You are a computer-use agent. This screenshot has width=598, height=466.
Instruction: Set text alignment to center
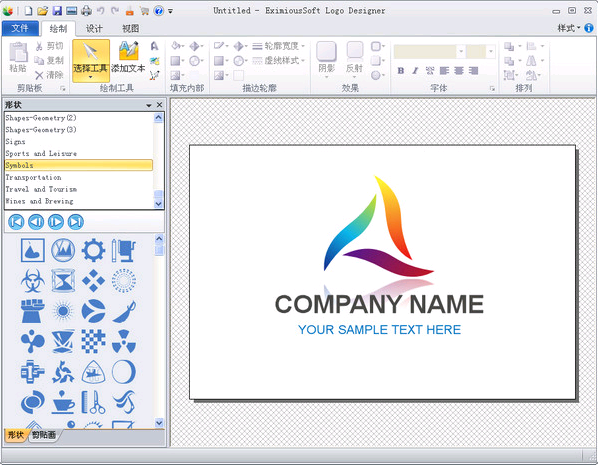[x=459, y=71]
